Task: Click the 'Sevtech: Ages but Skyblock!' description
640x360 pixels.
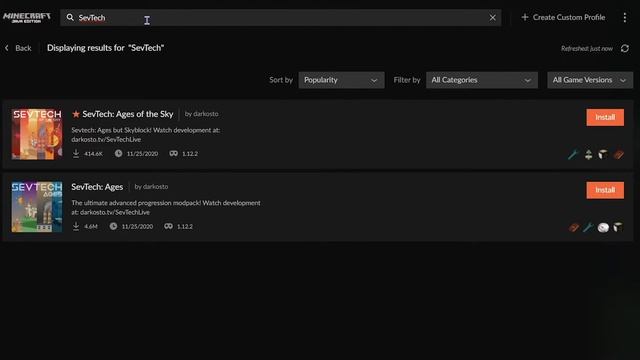Action: [x=146, y=135]
